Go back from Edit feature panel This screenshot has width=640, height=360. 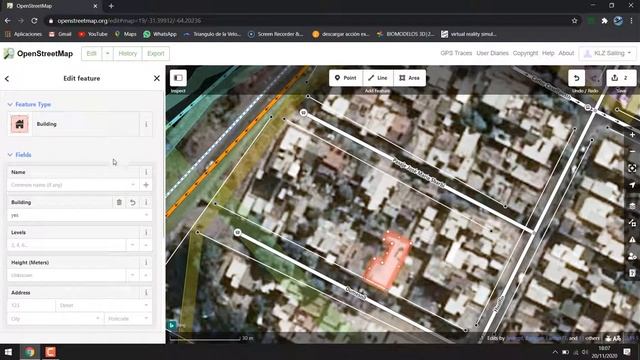click(7, 78)
